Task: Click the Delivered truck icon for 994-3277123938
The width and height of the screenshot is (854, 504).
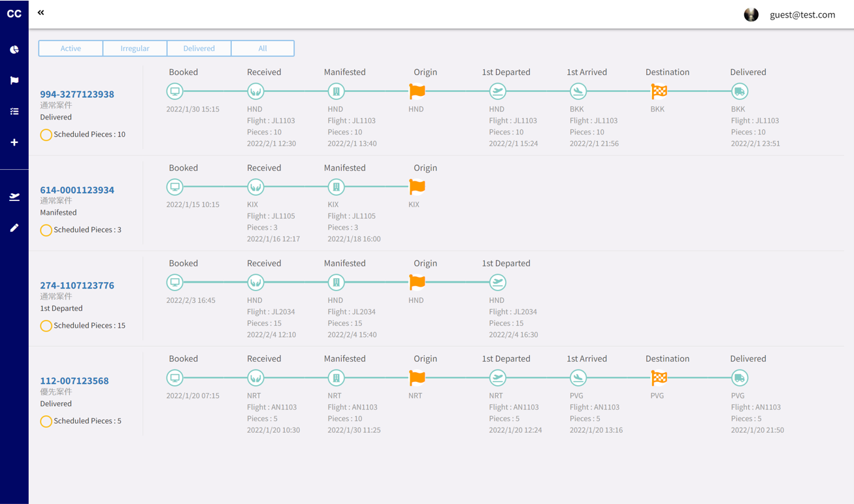Action: (x=739, y=91)
